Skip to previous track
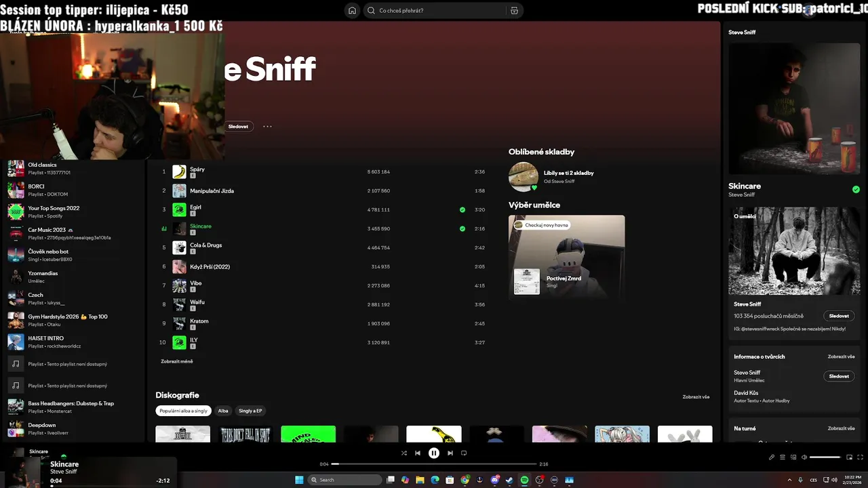 coord(418,453)
